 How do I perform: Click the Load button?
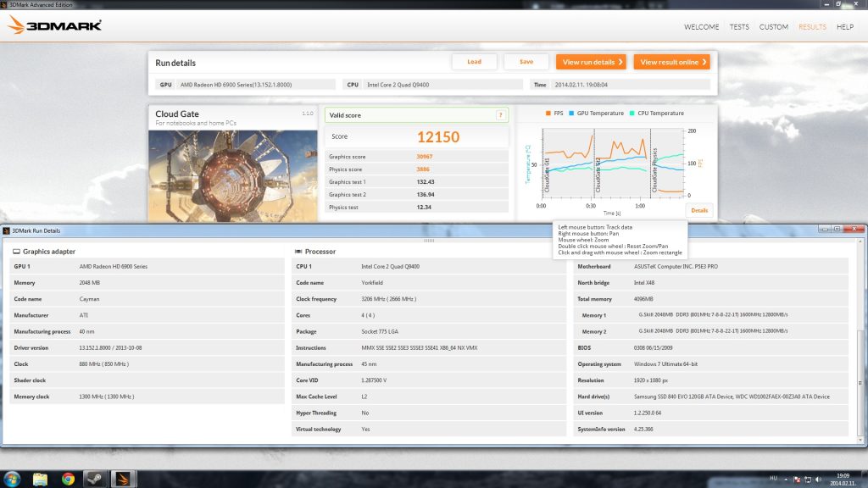pyautogui.click(x=474, y=62)
